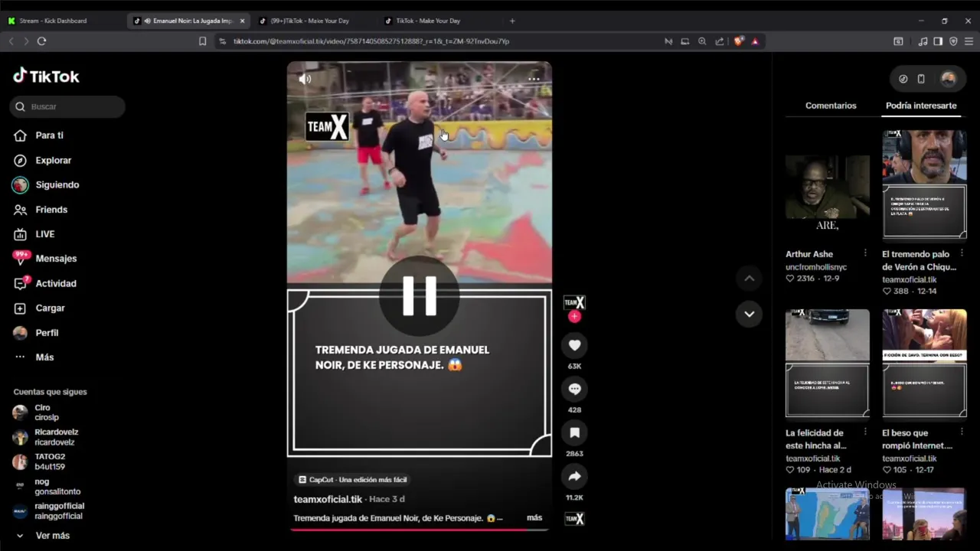Open options dots for La felicidad video
Screen dimensions: 980x551
coord(865,432)
